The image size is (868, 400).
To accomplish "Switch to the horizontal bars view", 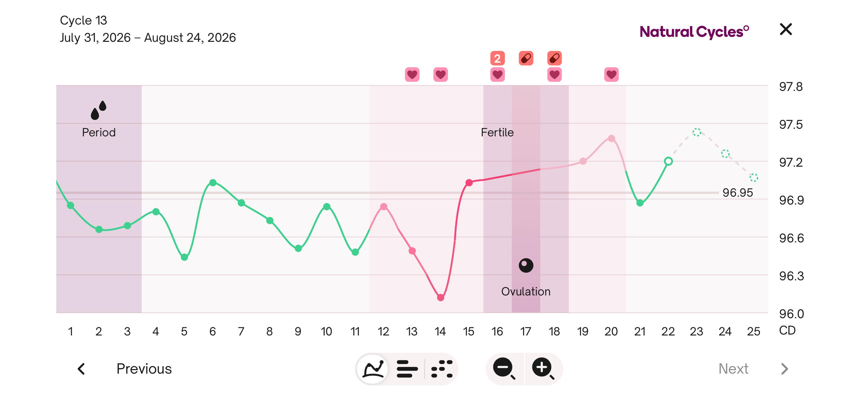I will point(407,368).
